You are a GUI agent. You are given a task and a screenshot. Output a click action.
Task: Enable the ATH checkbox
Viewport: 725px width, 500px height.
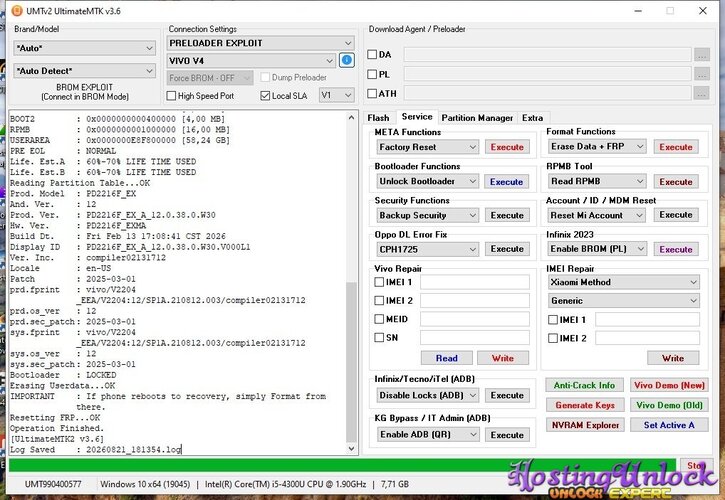[372, 93]
